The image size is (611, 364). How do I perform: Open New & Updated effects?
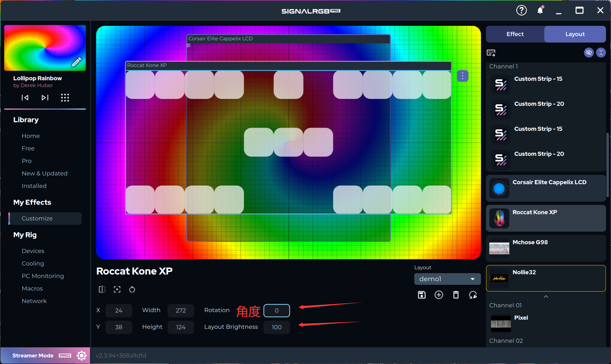(44, 173)
